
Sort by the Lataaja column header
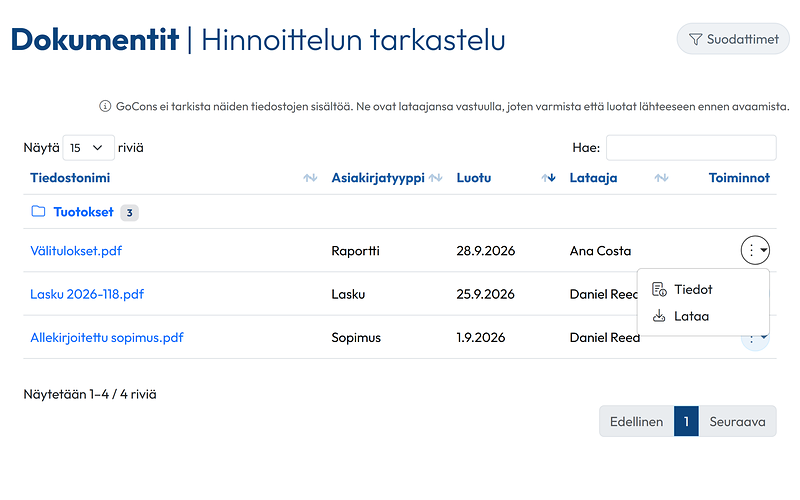click(x=593, y=178)
